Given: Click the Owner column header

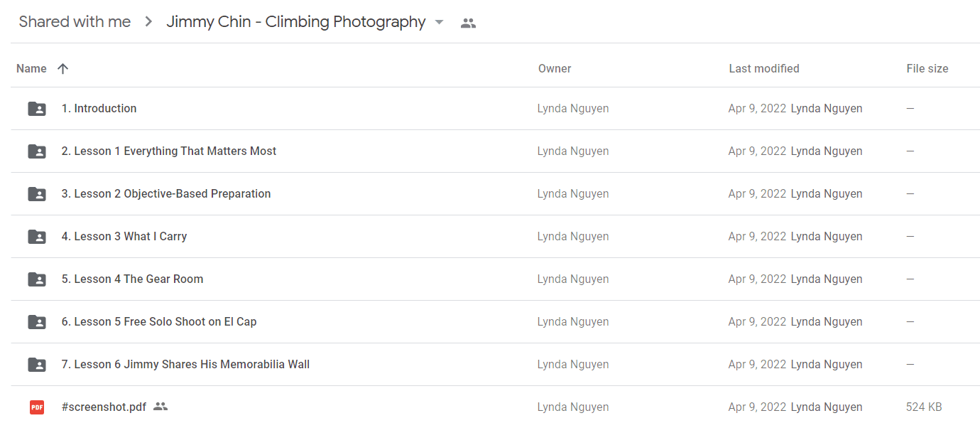Looking at the screenshot, I should (x=555, y=69).
